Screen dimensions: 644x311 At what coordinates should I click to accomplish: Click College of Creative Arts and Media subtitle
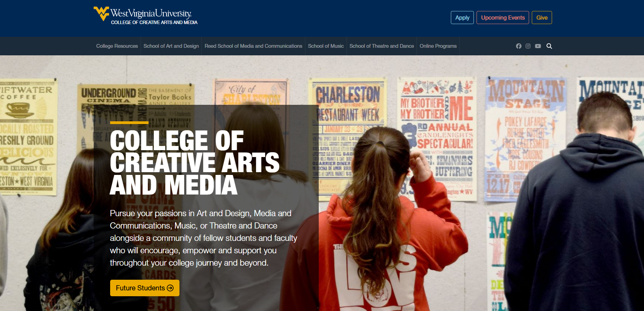(154, 22)
